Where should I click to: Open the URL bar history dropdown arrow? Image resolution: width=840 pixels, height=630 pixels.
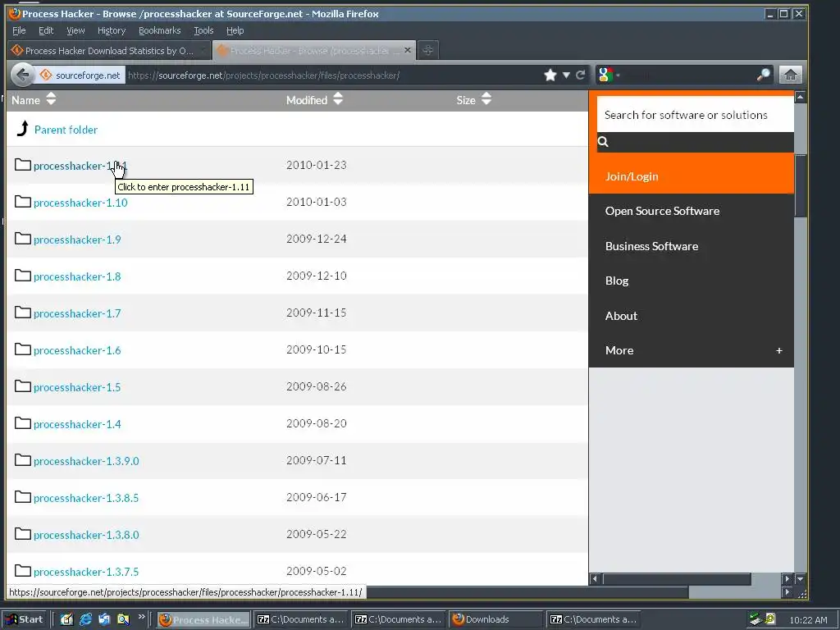(x=566, y=75)
